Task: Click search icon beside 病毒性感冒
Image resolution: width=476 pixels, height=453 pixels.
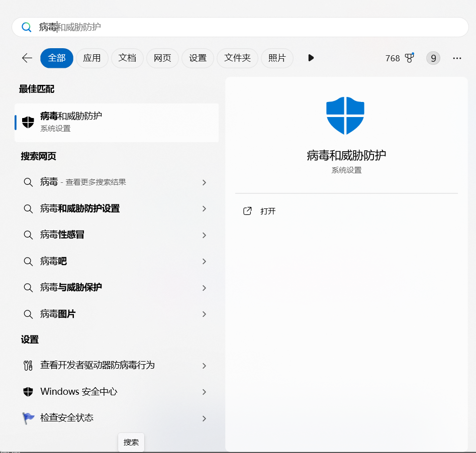Action: point(28,235)
